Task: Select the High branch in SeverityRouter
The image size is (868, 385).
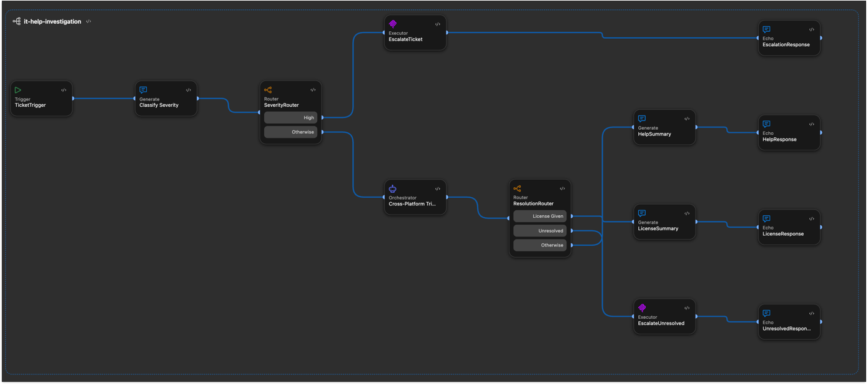Action: [290, 117]
